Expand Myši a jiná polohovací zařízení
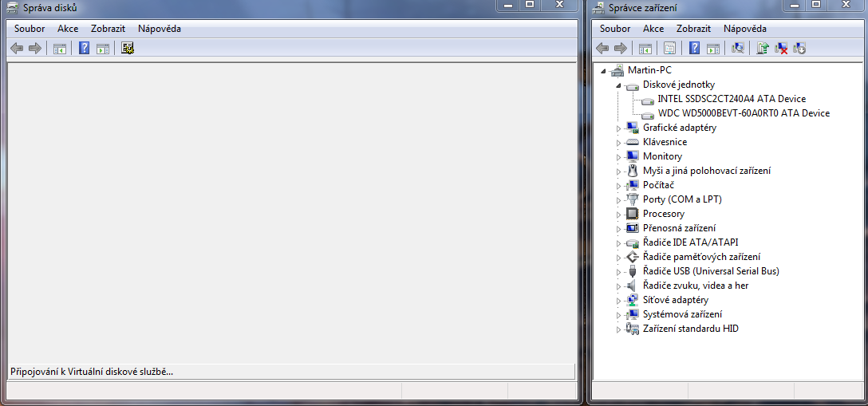Image resolution: width=868 pixels, height=406 pixels. pos(619,171)
